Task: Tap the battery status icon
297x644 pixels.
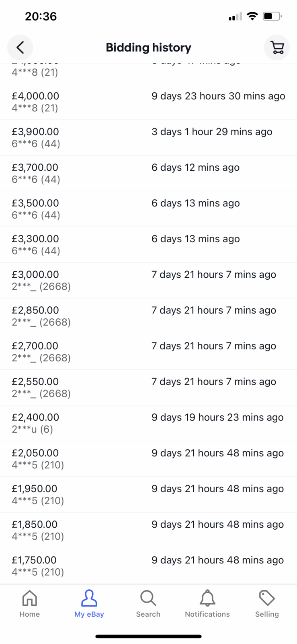Action: tap(272, 16)
